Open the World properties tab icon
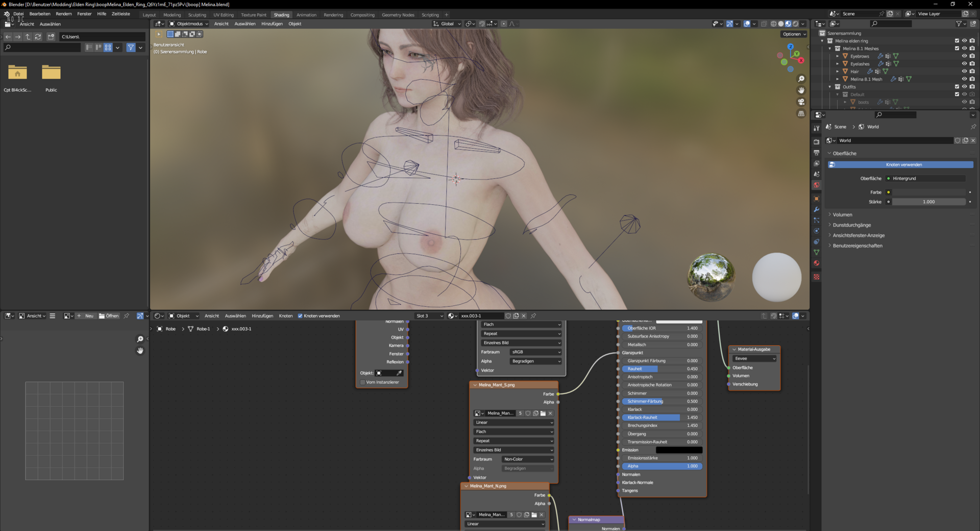 pyautogui.click(x=816, y=185)
